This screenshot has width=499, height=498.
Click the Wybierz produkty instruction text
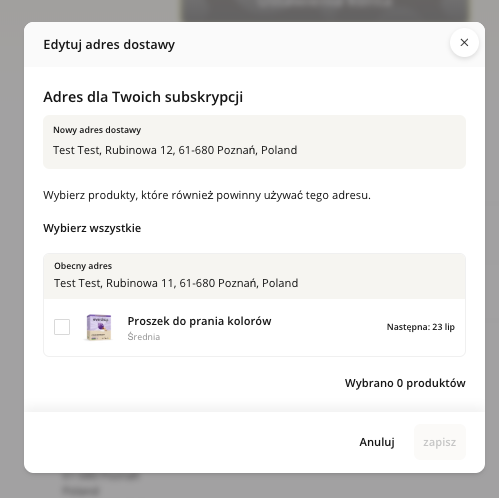tap(207, 195)
